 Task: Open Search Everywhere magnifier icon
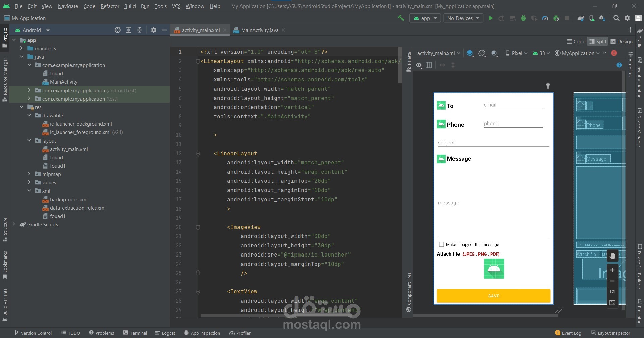point(616,18)
